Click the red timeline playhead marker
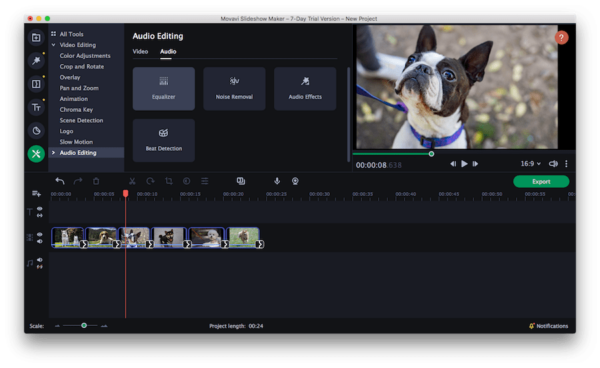This screenshot has width=600, height=368. tap(126, 194)
